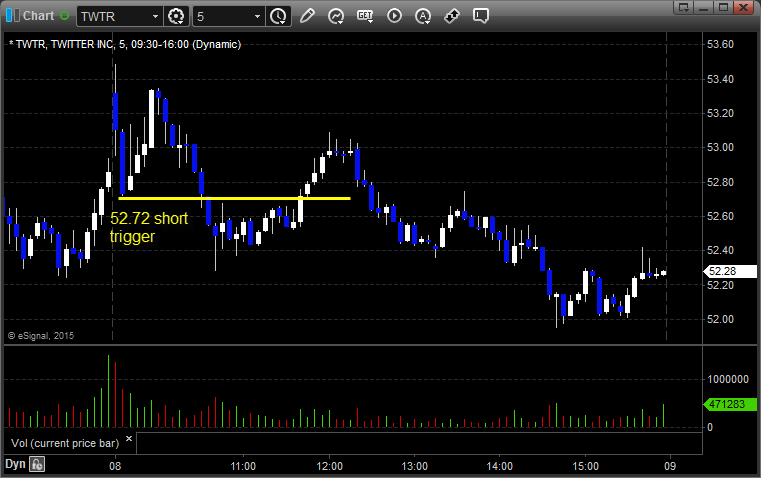Click the Vol (current price bar) label
Image resolution: width=761 pixels, height=478 pixels.
pyautogui.click(x=65, y=443)
